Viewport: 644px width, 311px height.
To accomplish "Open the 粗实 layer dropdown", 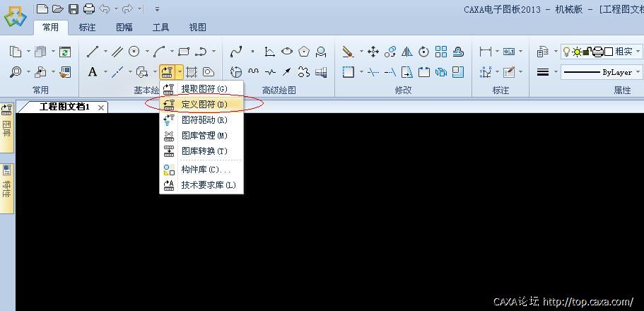I will (638, 52).
